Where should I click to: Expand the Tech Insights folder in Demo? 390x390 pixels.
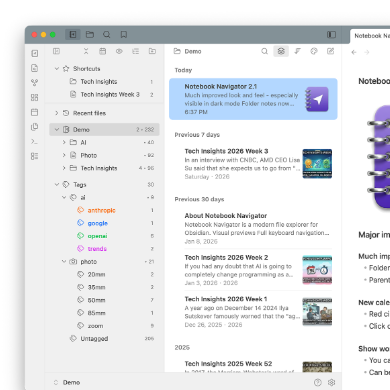point(64,168)
